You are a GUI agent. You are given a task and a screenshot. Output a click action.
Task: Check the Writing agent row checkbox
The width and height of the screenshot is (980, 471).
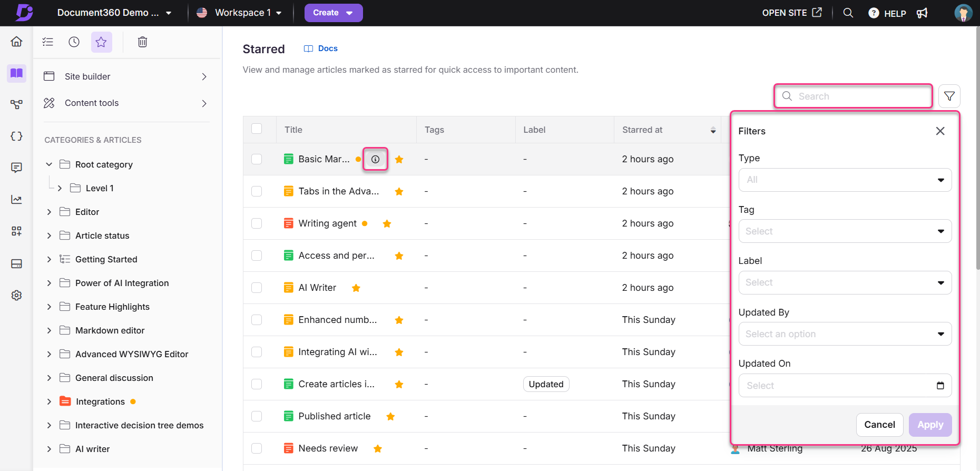point(257,223)
